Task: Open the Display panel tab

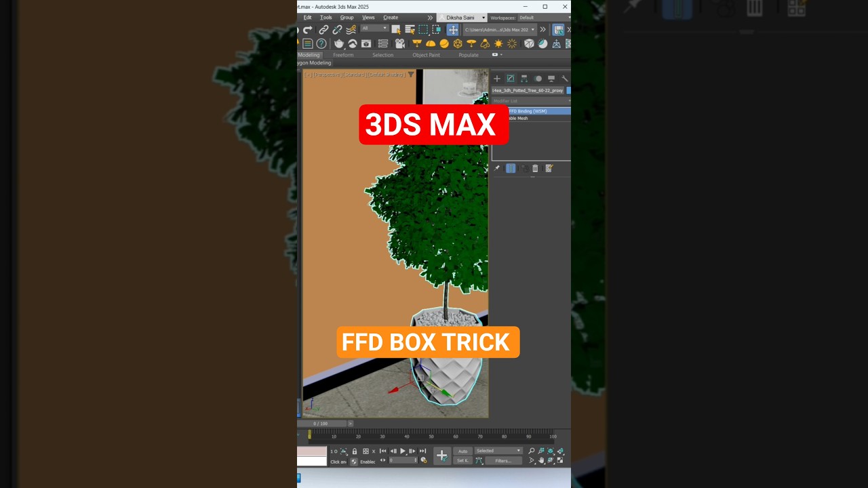Action: [551, 79]
